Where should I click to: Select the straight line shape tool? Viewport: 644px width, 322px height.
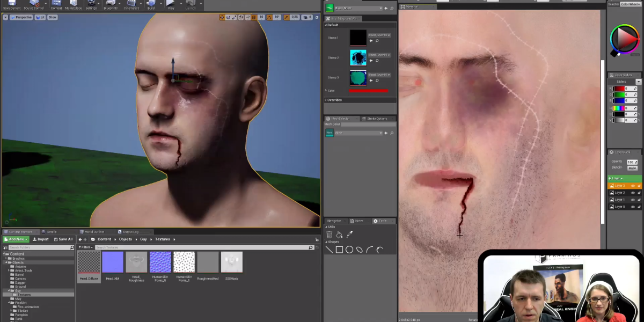click(x=330, y=250)
